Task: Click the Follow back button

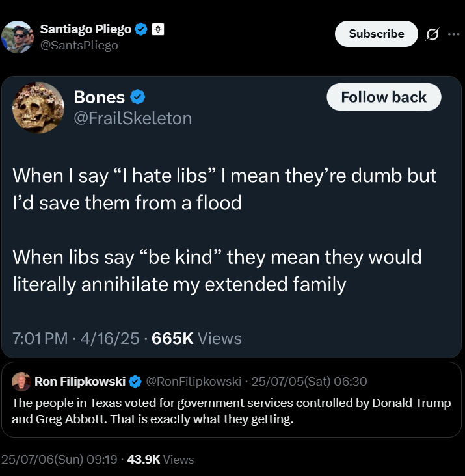Action: pos(384,97)
